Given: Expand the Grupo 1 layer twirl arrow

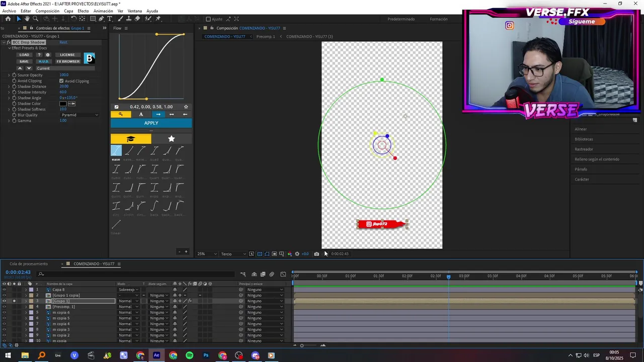Looking at the screenshot, I should (x=26, y=301).
